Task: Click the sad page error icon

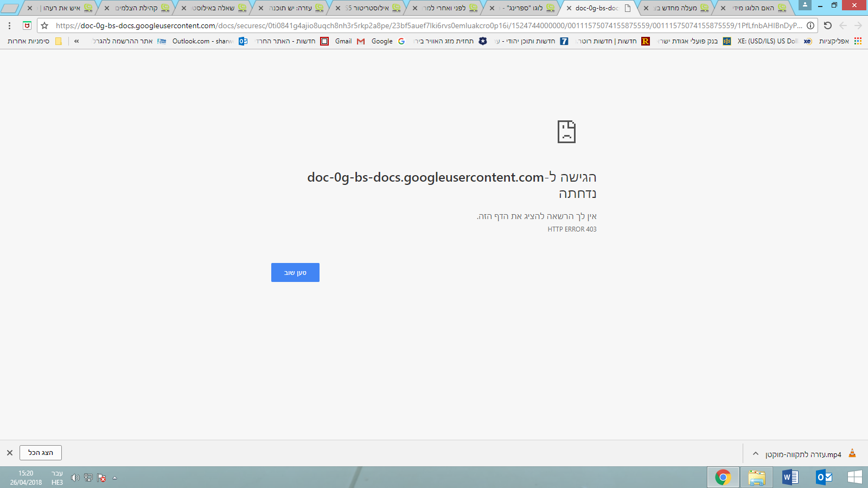Action: click(566, 132)
